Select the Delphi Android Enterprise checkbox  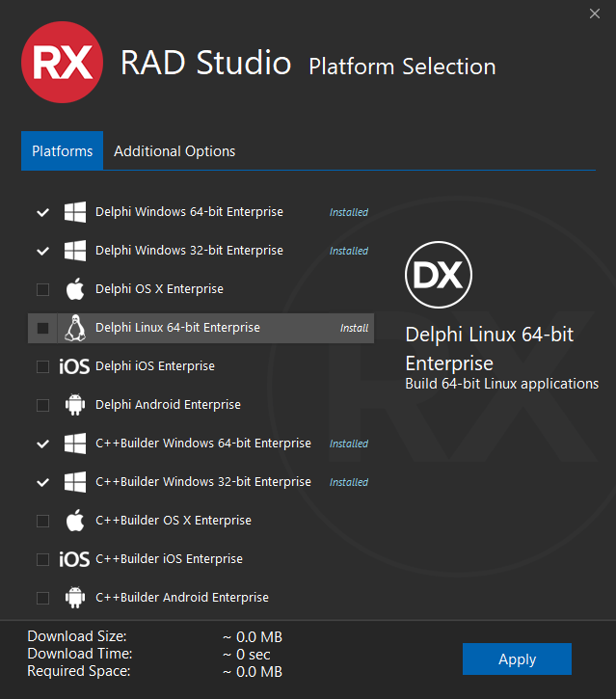click(x=42, y=405)
